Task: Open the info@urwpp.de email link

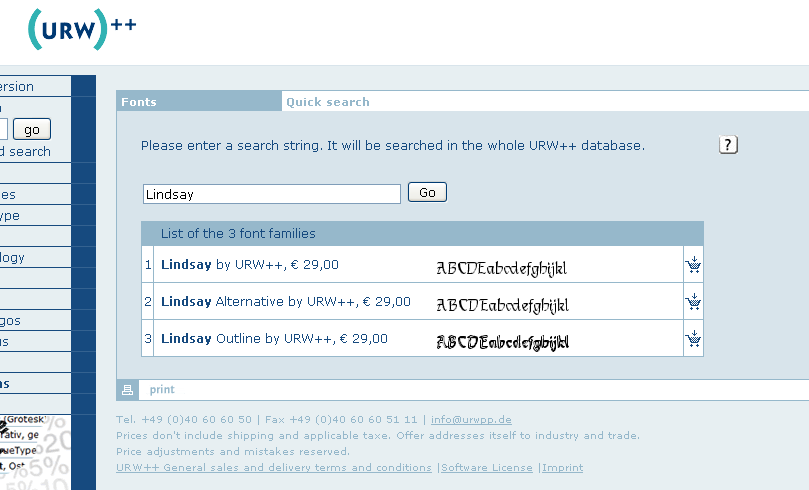Action: [x=471, y=420]
